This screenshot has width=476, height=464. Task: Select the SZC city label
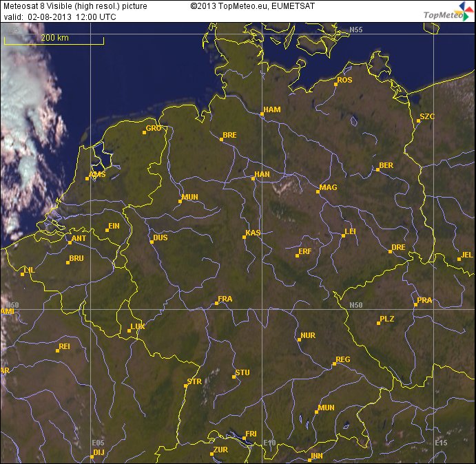point(427,116)
